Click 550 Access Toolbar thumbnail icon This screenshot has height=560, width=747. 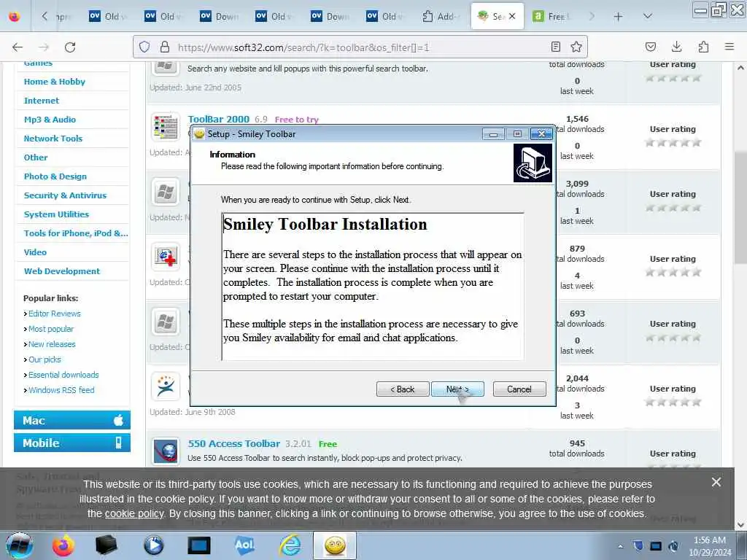tap(166, 451)
